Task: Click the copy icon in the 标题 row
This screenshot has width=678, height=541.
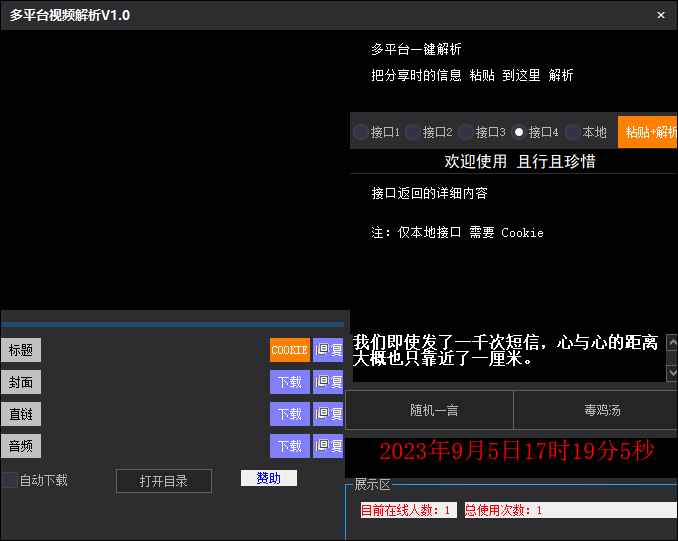Action: (x=328, y=350)
